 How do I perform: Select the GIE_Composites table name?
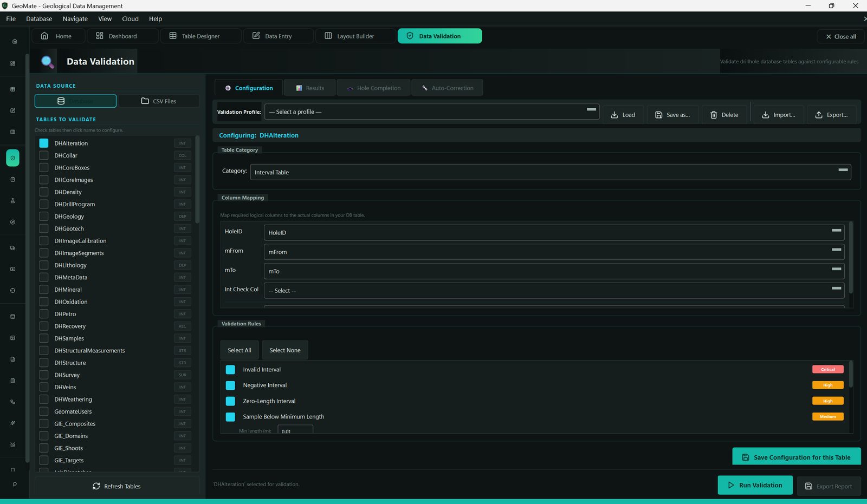[75, 424]
